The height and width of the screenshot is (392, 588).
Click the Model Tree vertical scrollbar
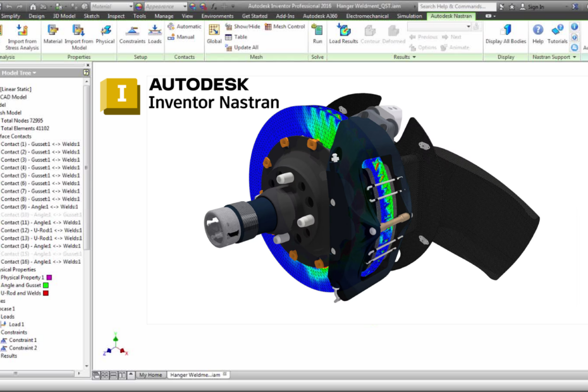87,168
